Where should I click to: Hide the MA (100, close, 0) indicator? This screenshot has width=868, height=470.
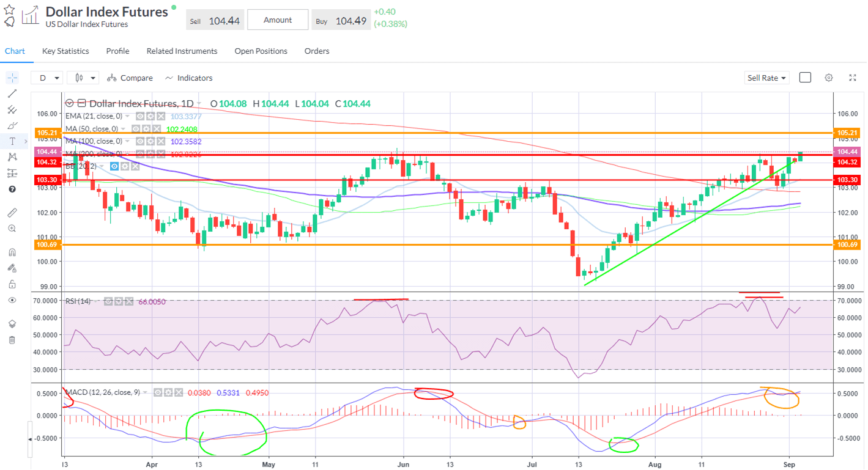click(140, 141)
